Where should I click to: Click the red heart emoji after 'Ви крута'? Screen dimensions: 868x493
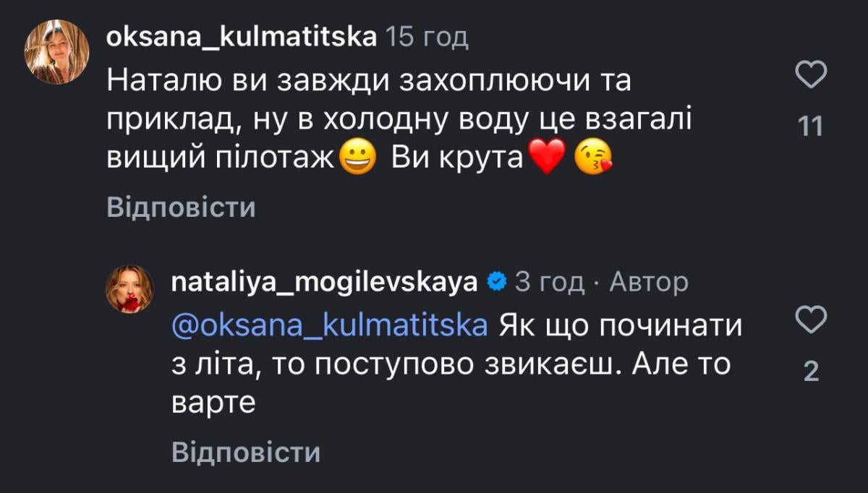(x=546, y=156)
